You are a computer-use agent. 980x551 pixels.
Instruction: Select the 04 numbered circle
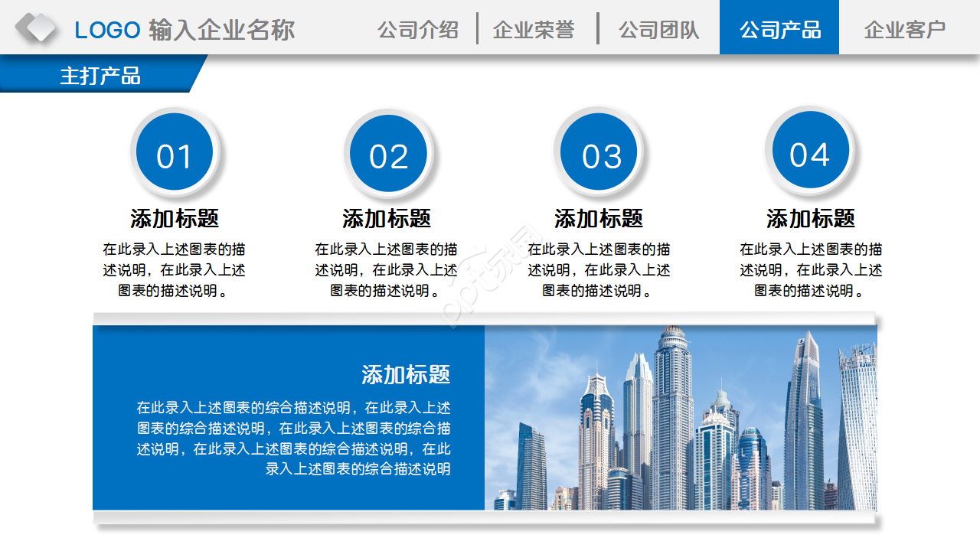point(810,151)
